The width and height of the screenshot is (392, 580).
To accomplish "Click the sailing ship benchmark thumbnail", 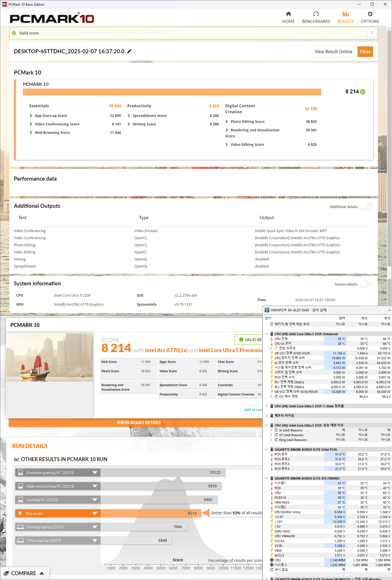I will point(49,358).
